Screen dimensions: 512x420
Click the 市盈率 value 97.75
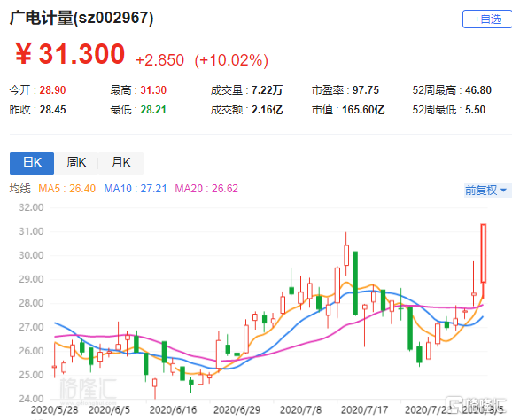(x=366, y=90)
